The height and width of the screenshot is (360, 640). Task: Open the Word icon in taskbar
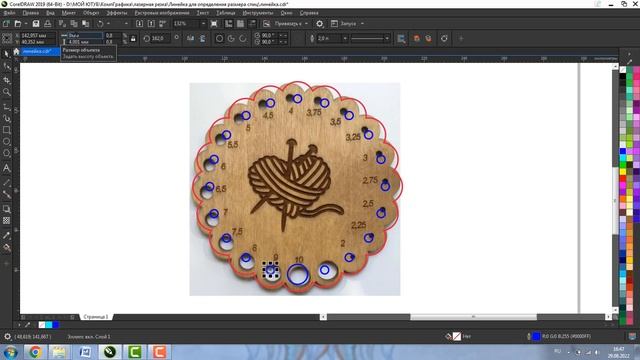85,352
